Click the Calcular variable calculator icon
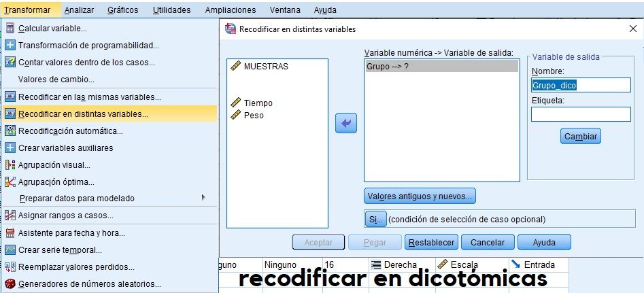 [10, 29]
